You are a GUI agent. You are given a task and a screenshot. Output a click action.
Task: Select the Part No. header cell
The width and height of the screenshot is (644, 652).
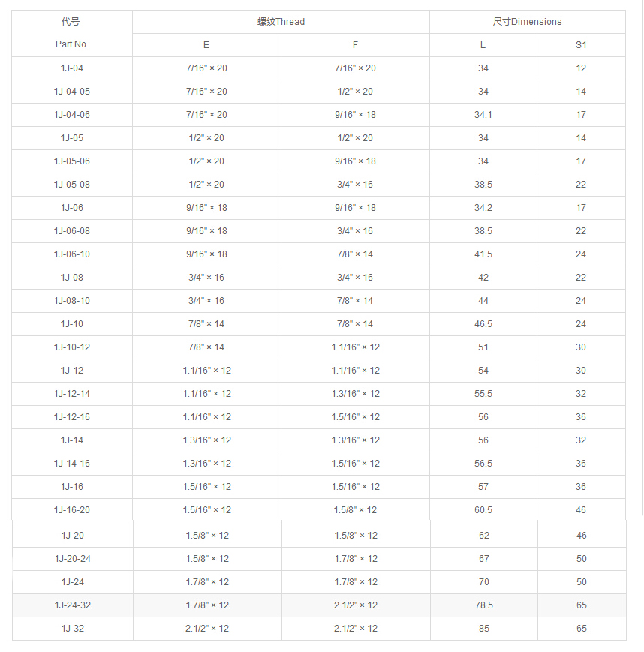(x=72, y=44)
